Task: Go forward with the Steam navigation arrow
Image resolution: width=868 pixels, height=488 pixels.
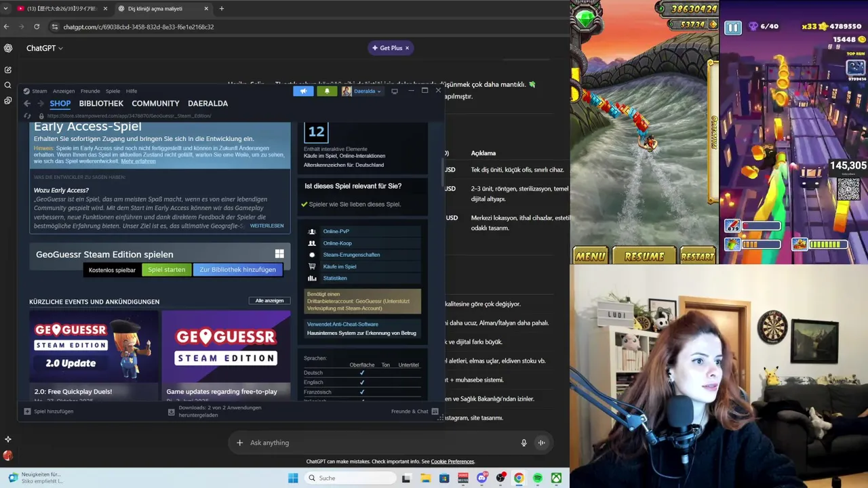Action: coord(41,104)
